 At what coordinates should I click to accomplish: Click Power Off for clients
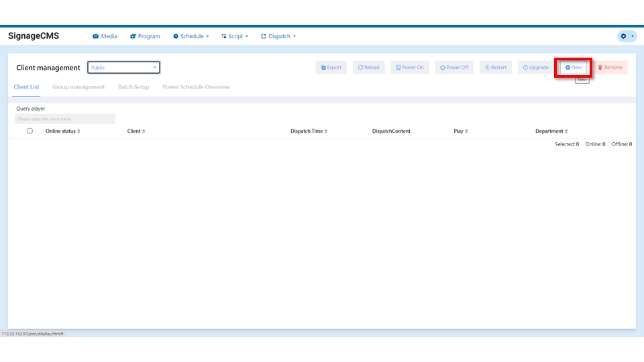[454, 68]
